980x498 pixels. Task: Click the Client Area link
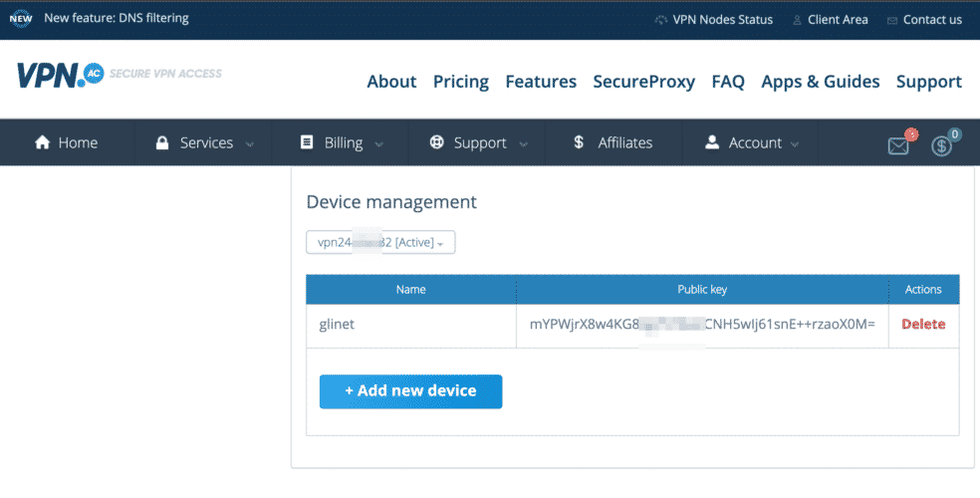click(838, 20)
